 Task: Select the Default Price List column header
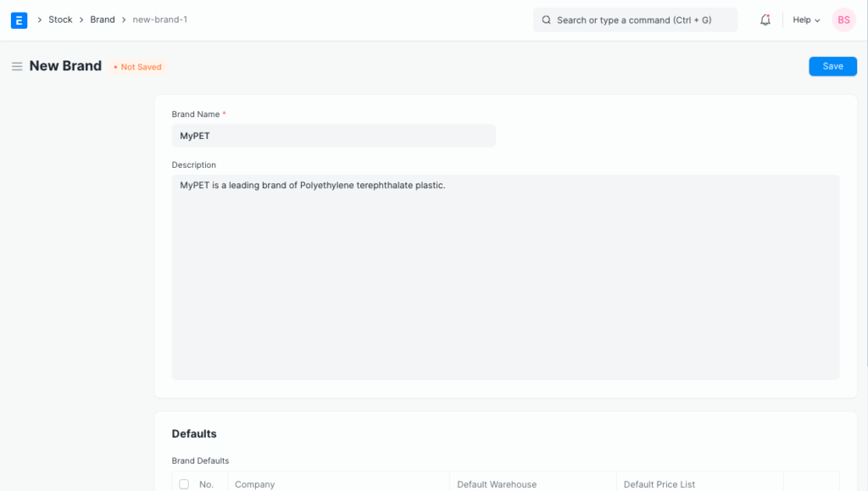659,484
